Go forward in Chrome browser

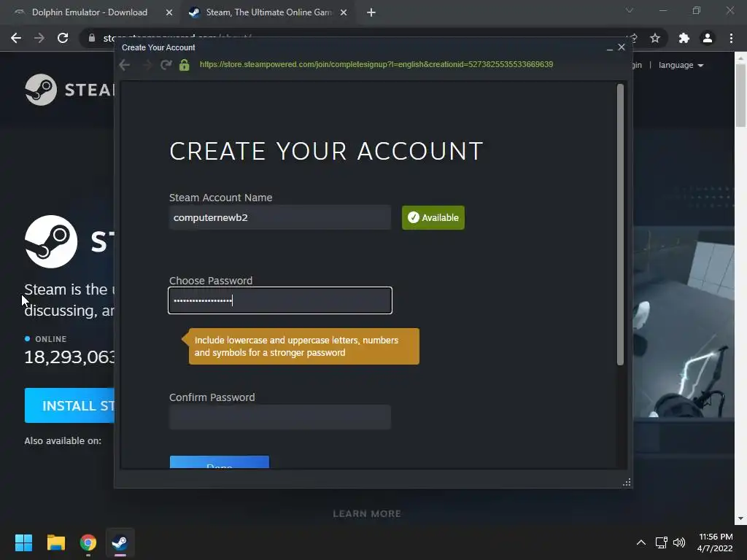click(x=39, y=38)
